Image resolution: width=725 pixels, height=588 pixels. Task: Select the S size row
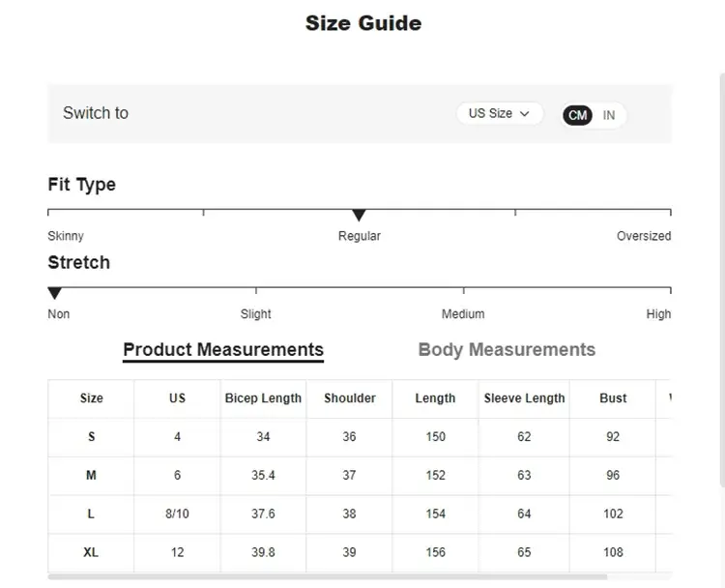[92, 437]
